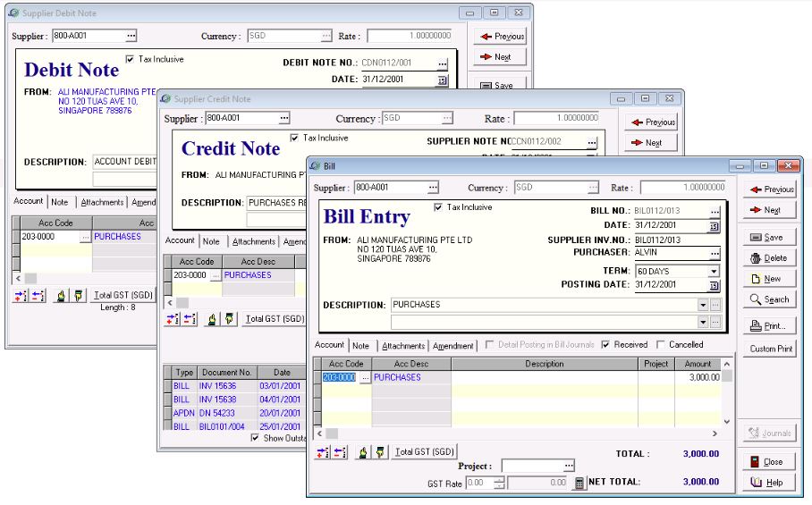Click the insert row icon in Bill window
The image size is (812, 505).
[322, 452]
